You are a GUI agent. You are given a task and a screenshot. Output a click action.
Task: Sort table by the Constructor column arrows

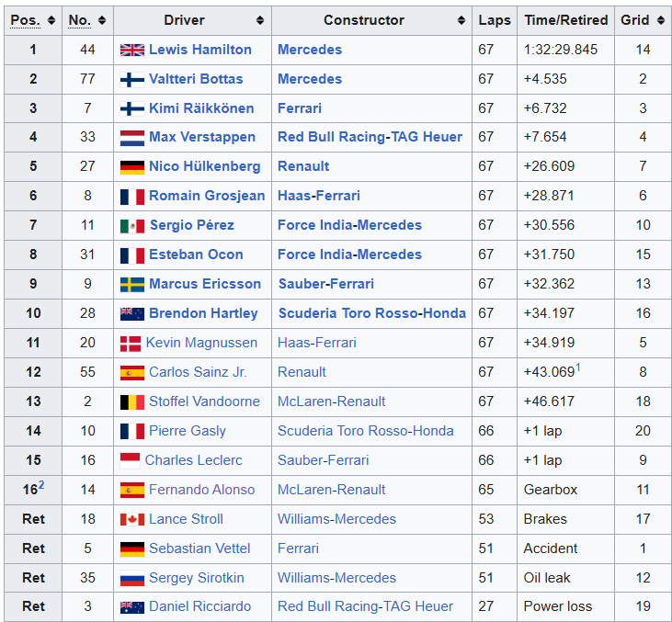point(461,20)
